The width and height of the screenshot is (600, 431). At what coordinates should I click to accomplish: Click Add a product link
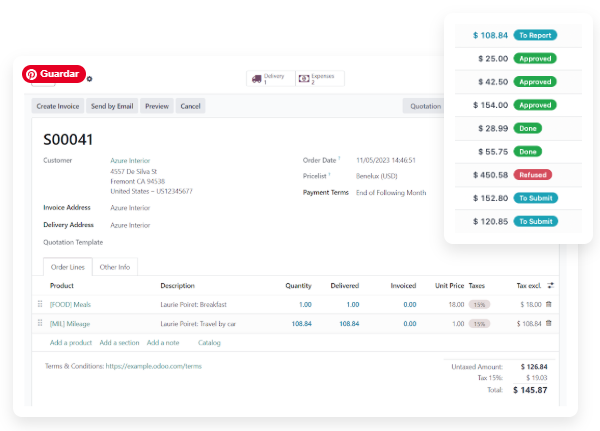coord(71,342)
